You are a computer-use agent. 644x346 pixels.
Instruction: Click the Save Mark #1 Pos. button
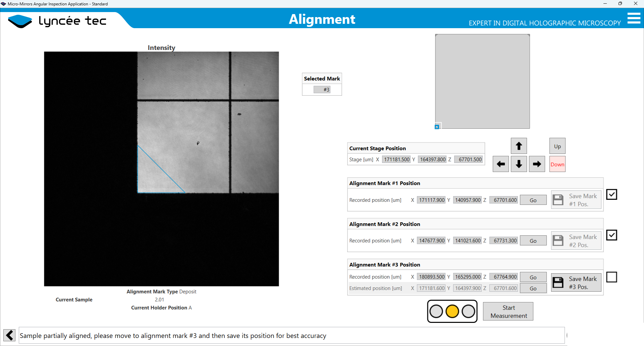[576, 200]
